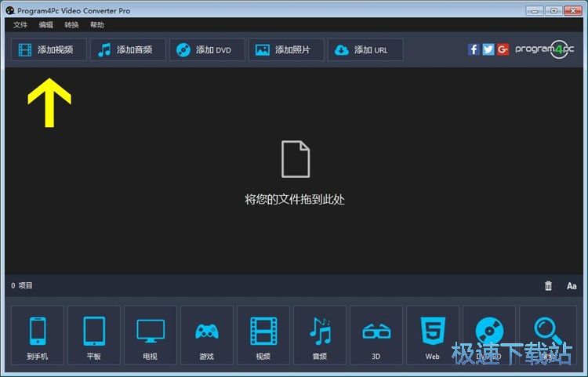Click the blank file drop zone icon
588x377 pixels.
coord(296,159)
